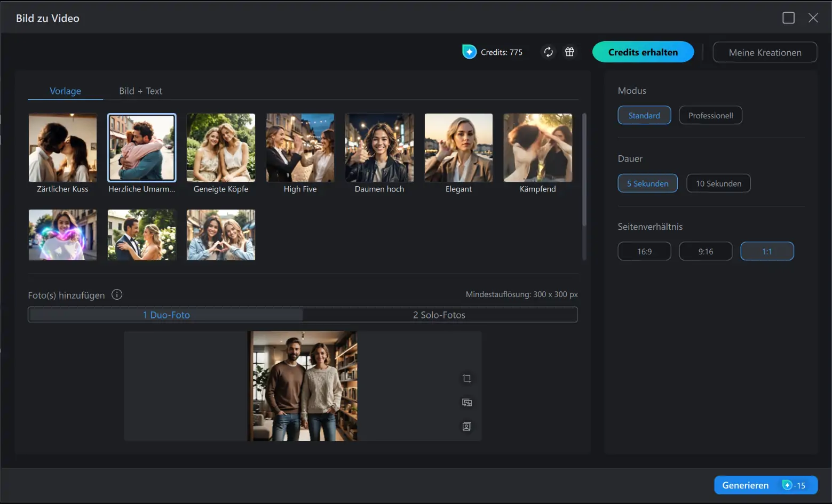Image resolution: width=832 pixels, height=504 pixels.
Task: Select Standard mode
Action: [644, 115]
